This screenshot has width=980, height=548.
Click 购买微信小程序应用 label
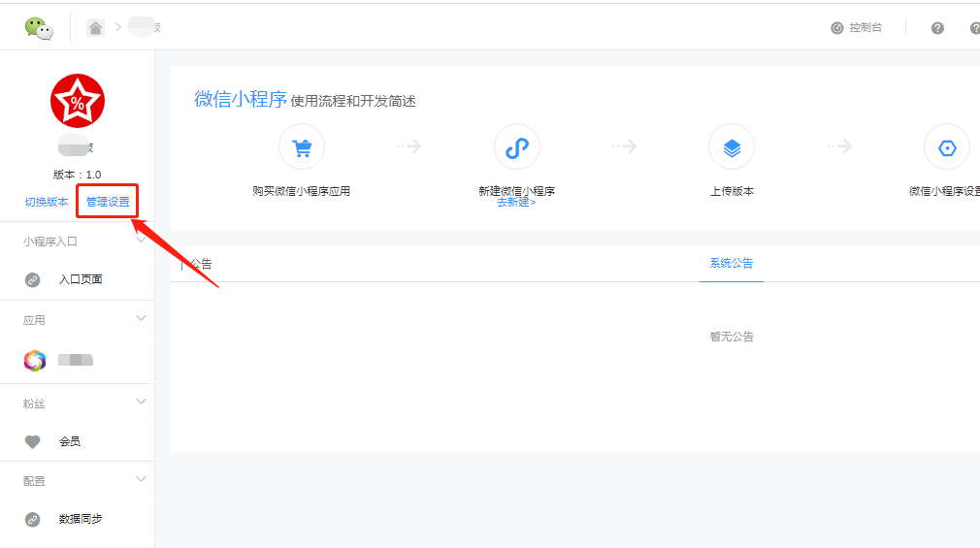[x=301, y=191]
